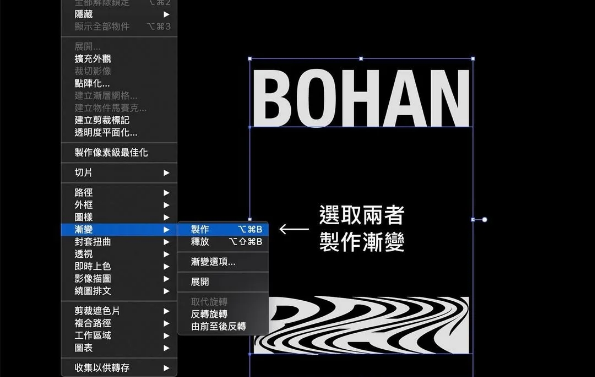This screenshot has width=595, height=377.
Task: Click the BOHAN text object
Action: point(361,98)
